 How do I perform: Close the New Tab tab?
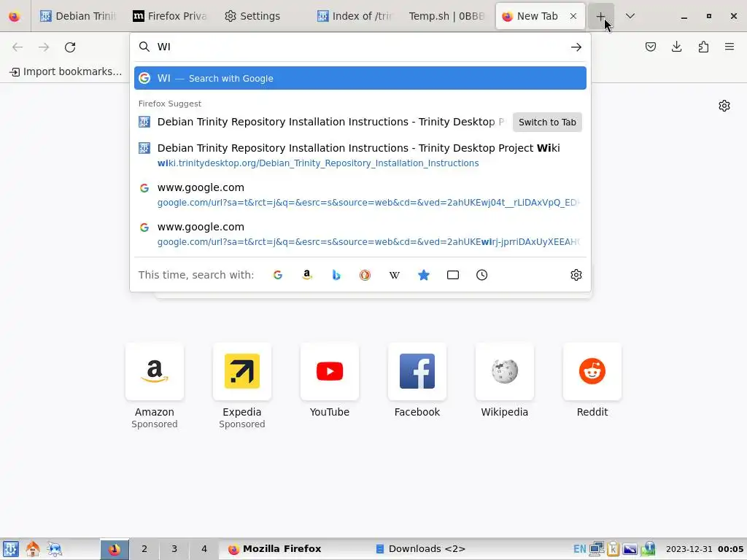573,16
